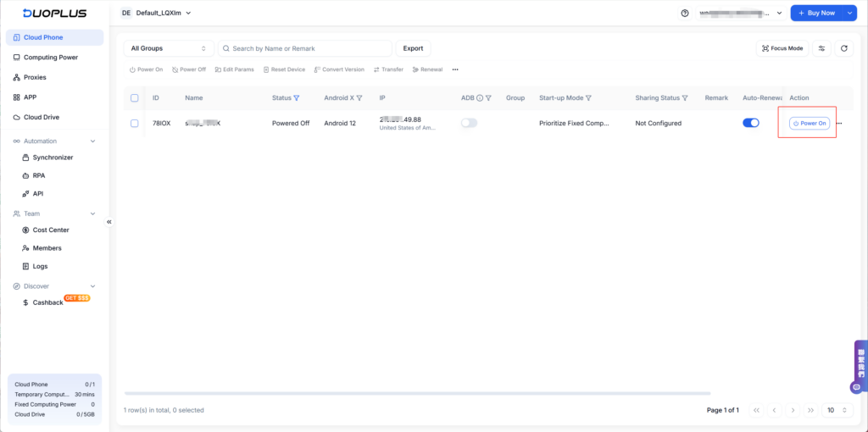Click Not Configured sharing status
The image size is (868, 432).
pyautogui.click(x=658, y=124)
